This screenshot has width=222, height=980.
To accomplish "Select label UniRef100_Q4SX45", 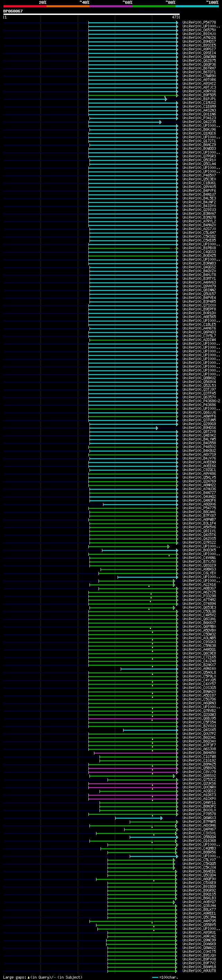I will tap(199, 730).
